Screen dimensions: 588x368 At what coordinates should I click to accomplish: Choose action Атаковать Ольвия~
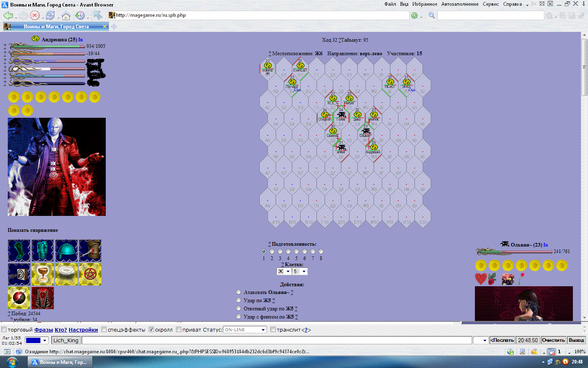coord(238,292)
